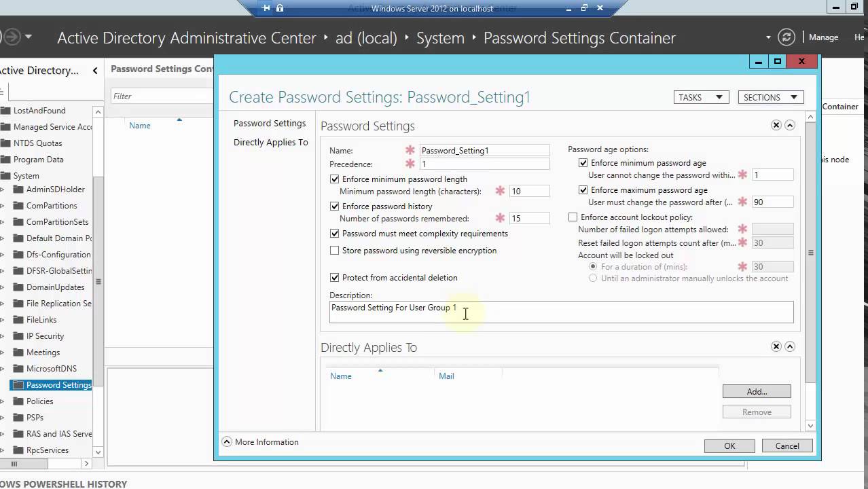Go to Password Settings in dialog sidebar
The width and height of the screenshot is (868, 489).
(270, 123)
